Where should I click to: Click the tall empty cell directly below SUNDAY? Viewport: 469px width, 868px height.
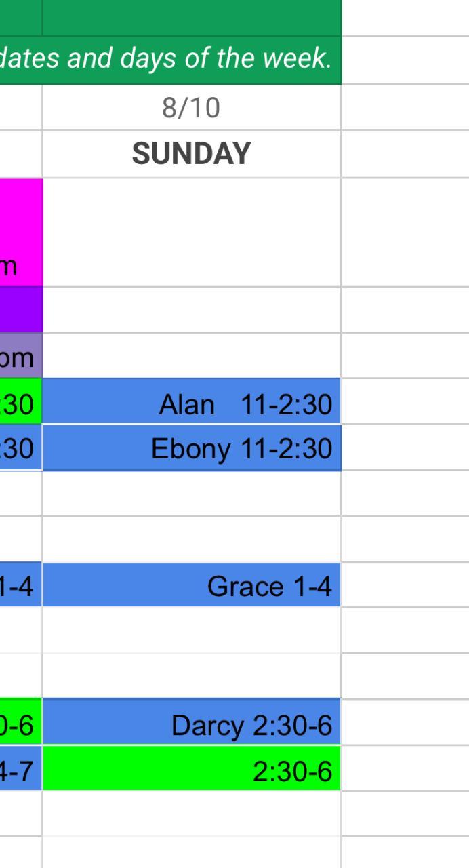click(x=191, y=233)
